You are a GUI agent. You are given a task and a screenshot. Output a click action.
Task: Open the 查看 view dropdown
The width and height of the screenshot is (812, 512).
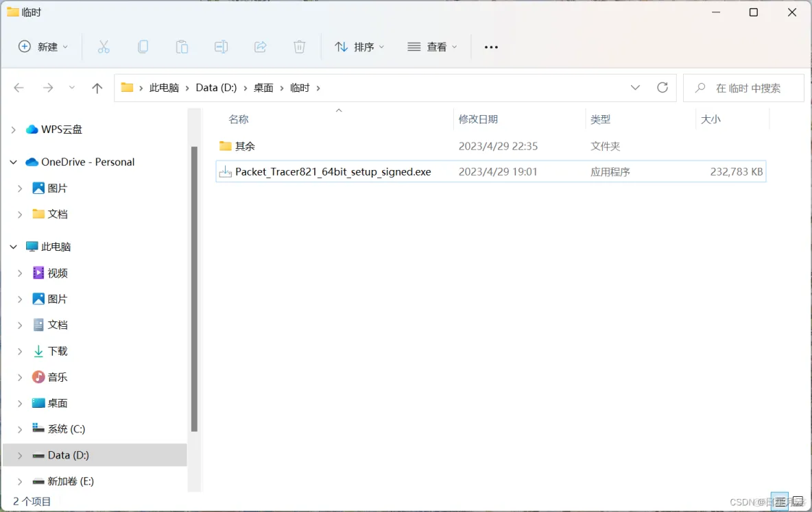[x=433, y=47]
